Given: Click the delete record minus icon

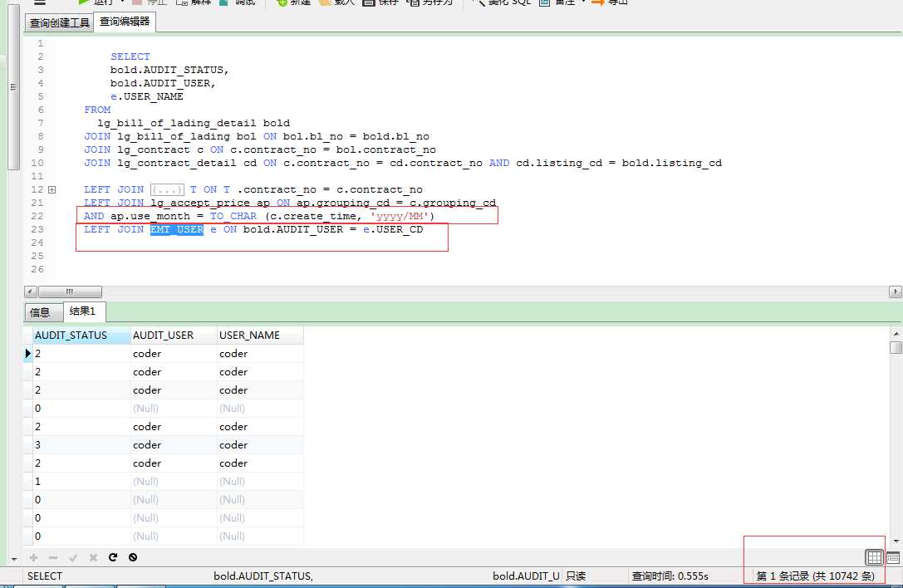Looking at the screenshot, I should tap(53, 557).
